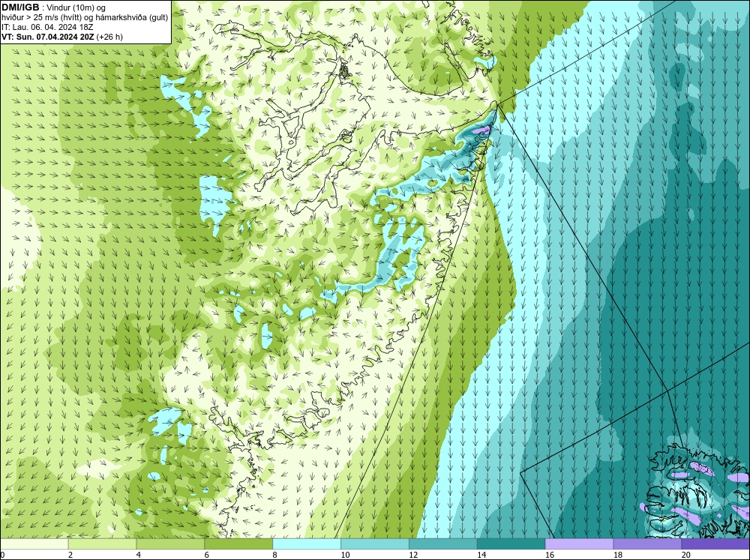Click the legend label '8'
Viewport: 750px width, 560px height.
point(275,555)
